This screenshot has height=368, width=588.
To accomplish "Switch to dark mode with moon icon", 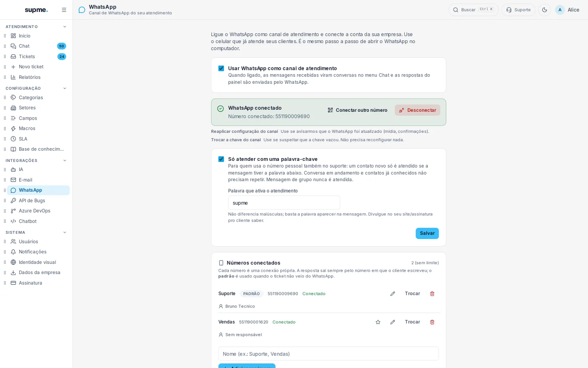I will [x=545, y=10].
